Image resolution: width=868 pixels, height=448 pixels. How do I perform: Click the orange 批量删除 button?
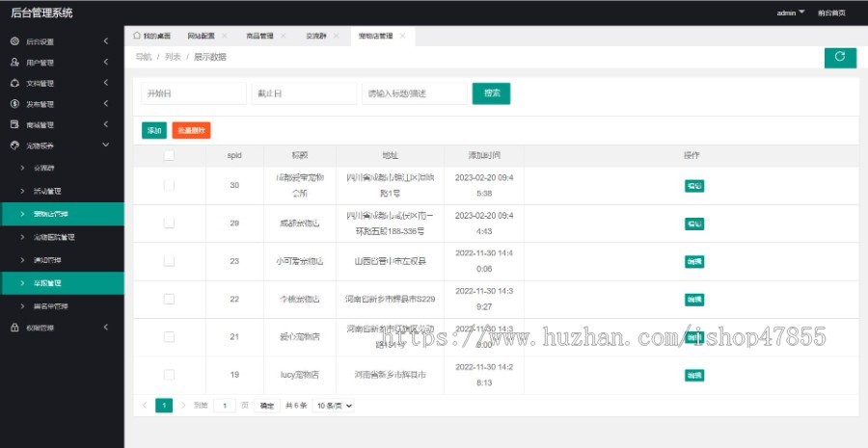pyautogui.click(x=191, y=130)
